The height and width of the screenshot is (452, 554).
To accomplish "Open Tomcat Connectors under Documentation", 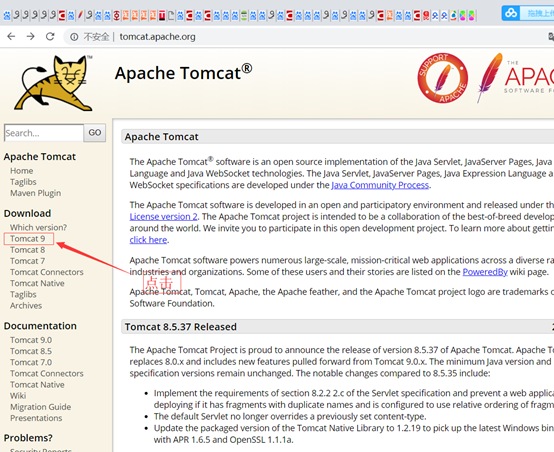I will tap(47, 374).
